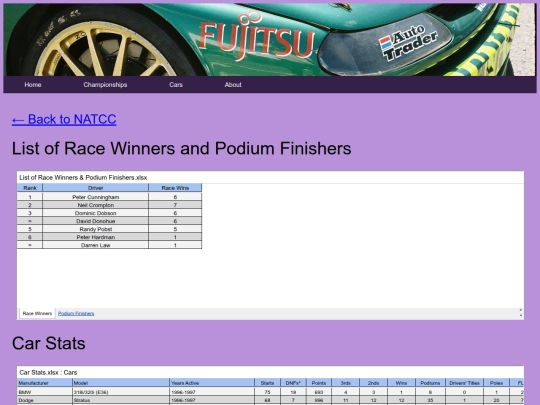This screenshot has height=405, width=540.
Task: Select the Neil Crompton cell
Action: coord(95,205)
